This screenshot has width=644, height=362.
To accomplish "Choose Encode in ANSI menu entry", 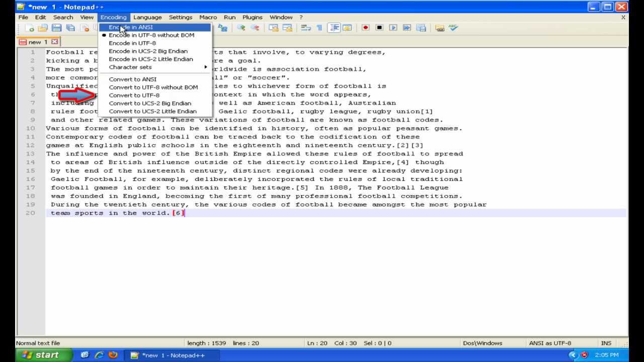I will [x=131, y=27].
